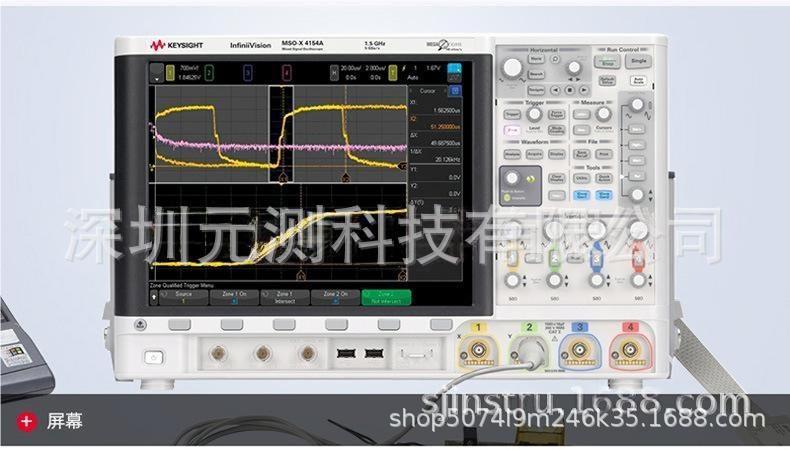Click the green Zone 2 Not Intersect softkey

386,297
